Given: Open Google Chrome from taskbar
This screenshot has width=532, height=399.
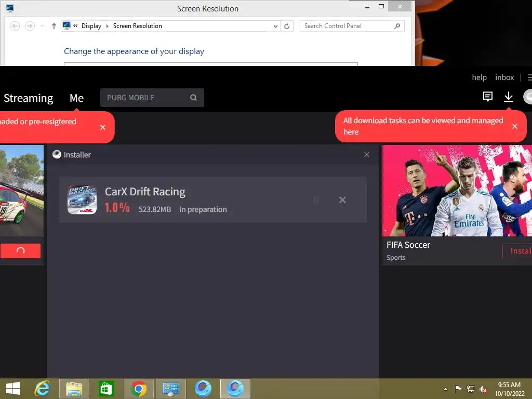Looking at the screenshot, I should point(138,389).
